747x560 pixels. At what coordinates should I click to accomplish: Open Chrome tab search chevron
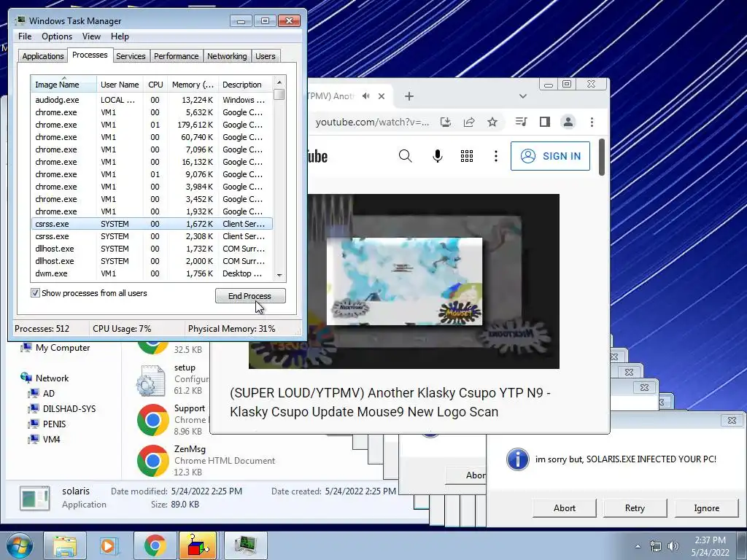click(522, 96)
